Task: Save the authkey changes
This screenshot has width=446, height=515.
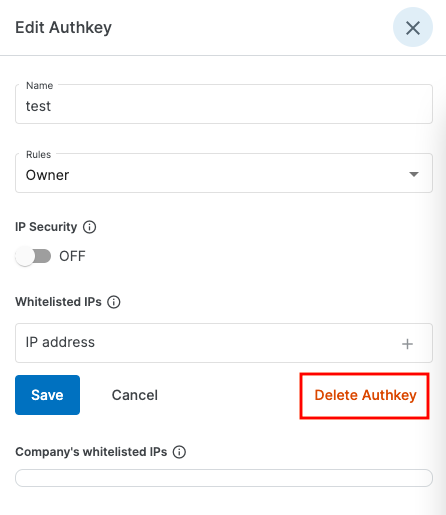Action: point(47,395)
